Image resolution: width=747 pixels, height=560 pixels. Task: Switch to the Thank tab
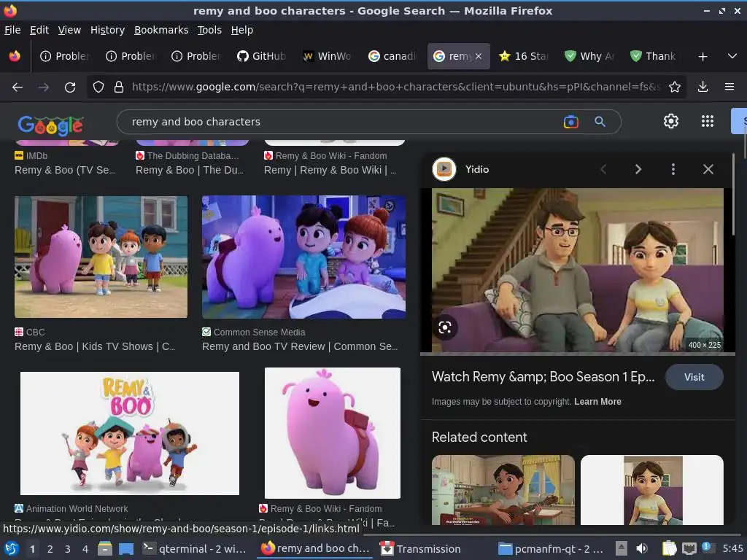655,56
